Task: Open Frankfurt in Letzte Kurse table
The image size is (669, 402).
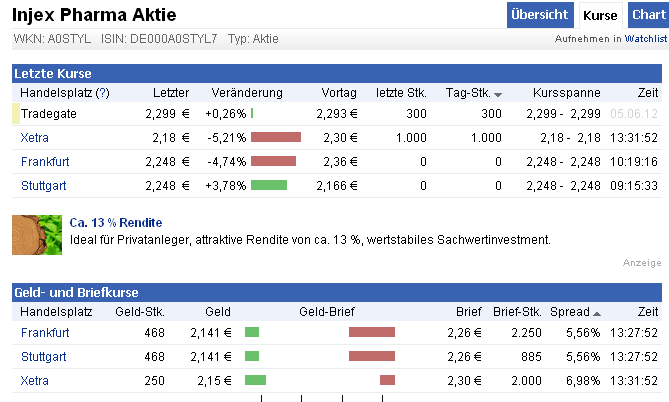Action: click(x=45, y=161)
